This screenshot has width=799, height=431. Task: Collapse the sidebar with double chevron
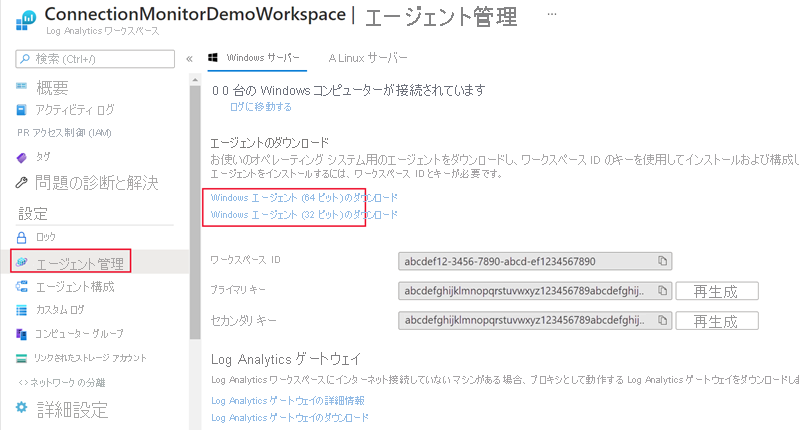(189, 59)
